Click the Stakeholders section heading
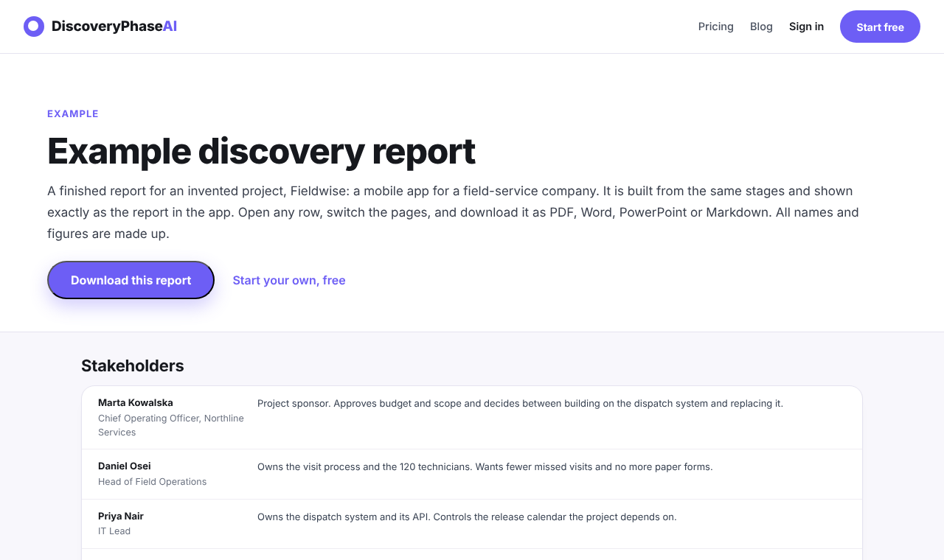The height and width of the screenshot is (560, 944). click(133, 365)
